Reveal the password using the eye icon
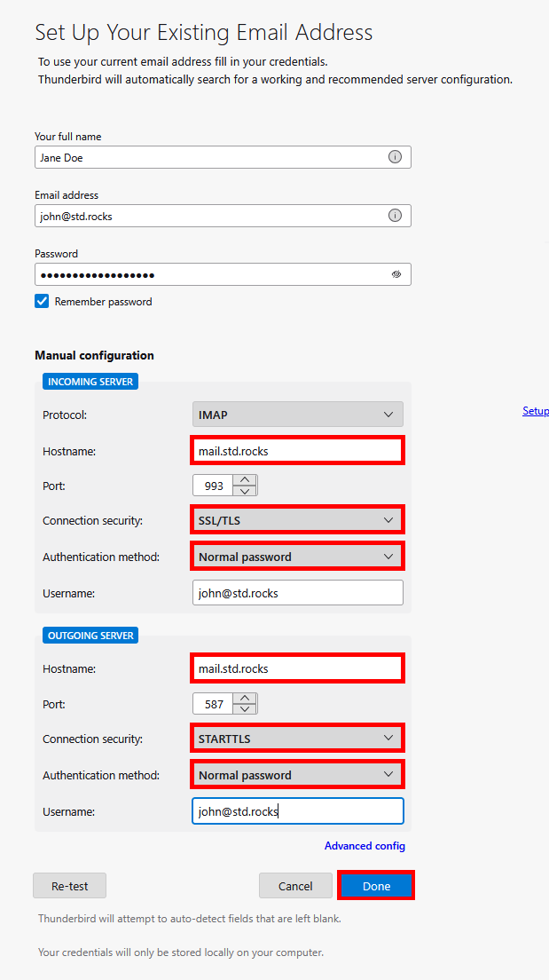549x980 pixels. click(x=395, y=273)
